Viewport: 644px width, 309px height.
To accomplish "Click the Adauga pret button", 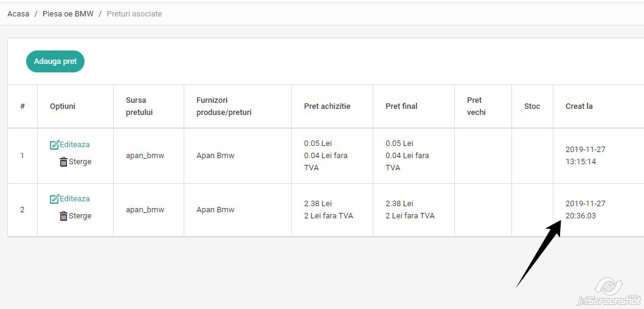I will 55,61.
